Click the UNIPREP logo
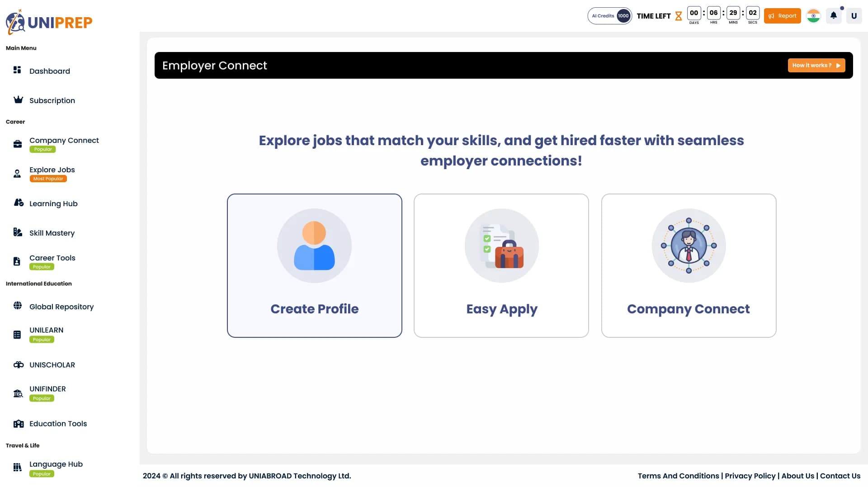Screen dimensions: 868x487 pos(49,22)
